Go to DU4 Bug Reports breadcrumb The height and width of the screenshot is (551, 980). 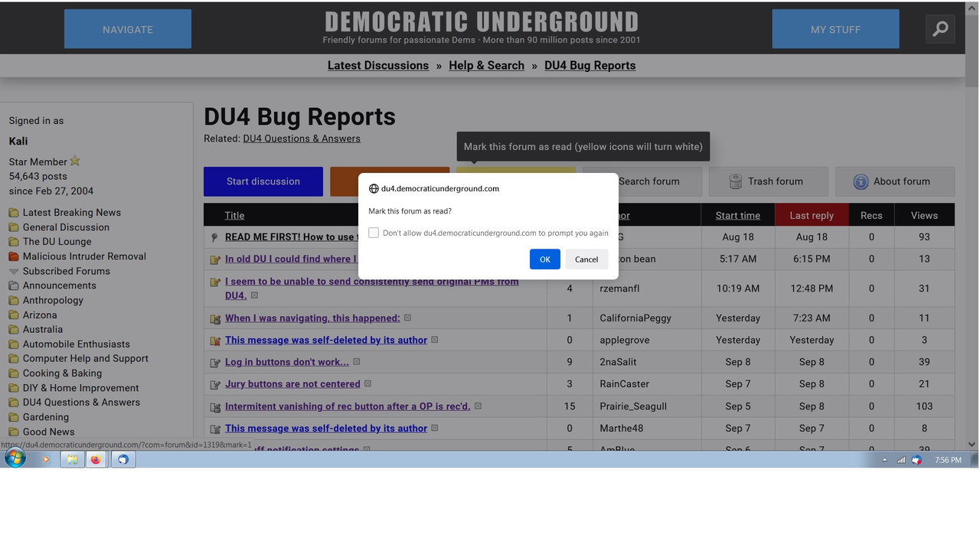(590, 66)
